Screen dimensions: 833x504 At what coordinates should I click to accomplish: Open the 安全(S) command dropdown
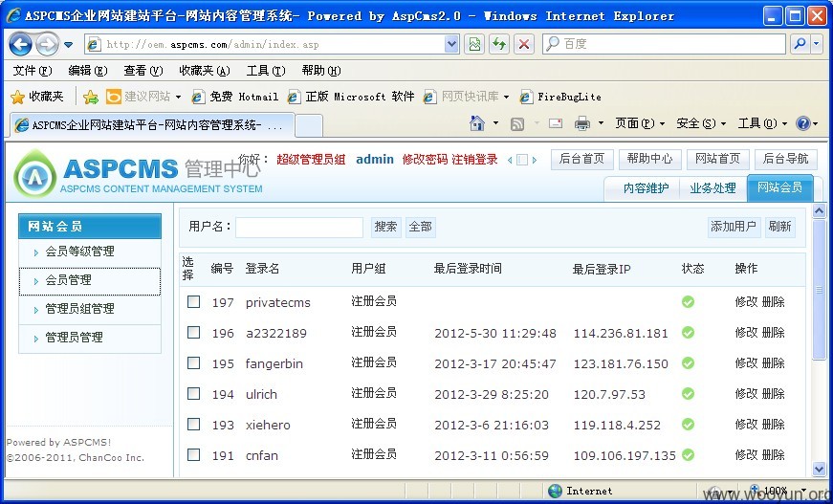[701, 123]
